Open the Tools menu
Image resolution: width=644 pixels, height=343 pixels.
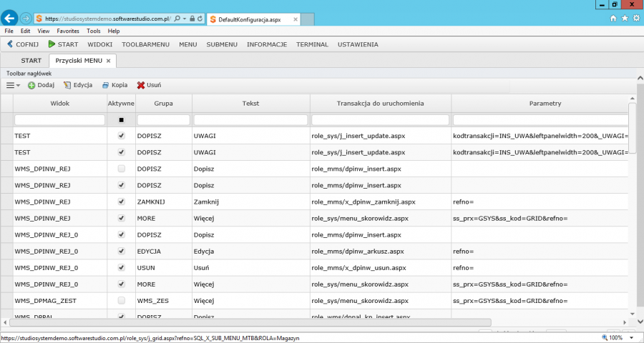point(93,31)
